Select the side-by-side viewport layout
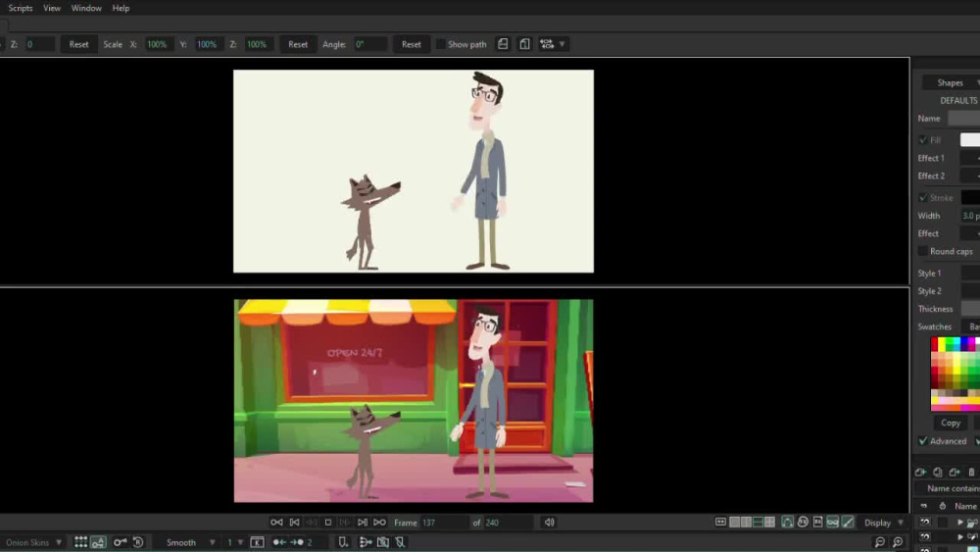The height and width of the screenshot is (552, 980). tap(746, 522)
